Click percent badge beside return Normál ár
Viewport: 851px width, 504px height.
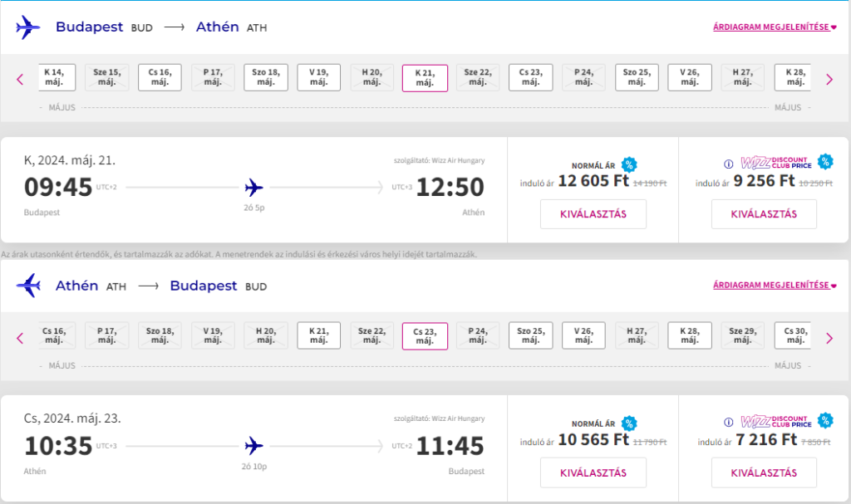tap(629, 423)
